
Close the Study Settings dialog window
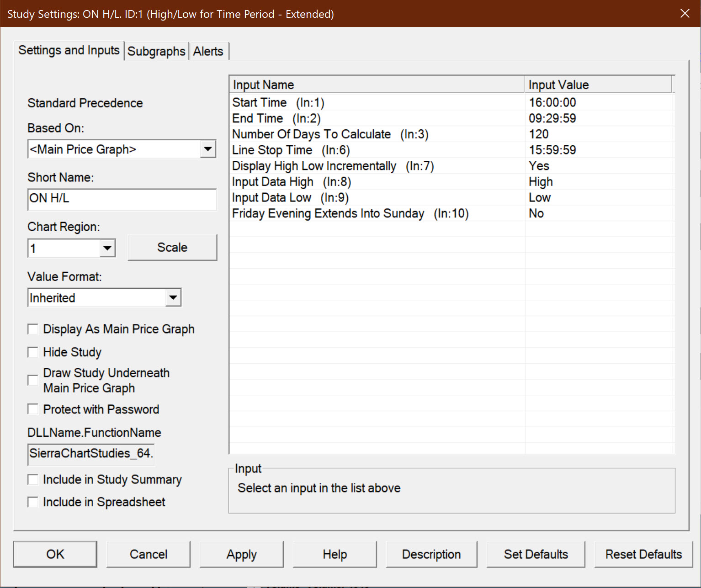click(685, 14)
